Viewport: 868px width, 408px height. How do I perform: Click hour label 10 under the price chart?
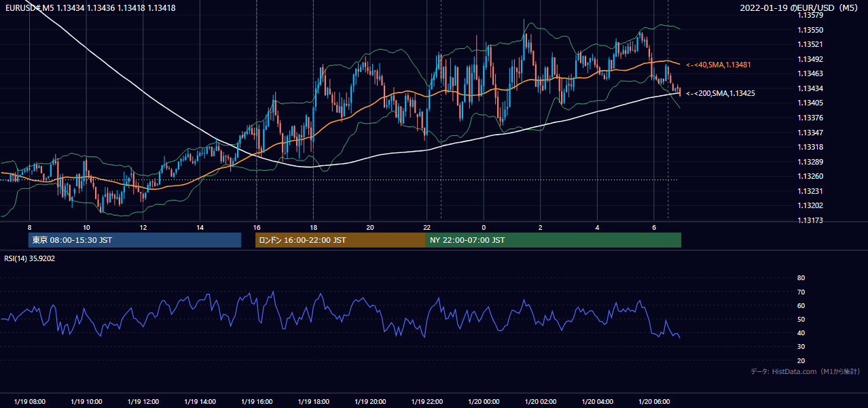(86, 227)
